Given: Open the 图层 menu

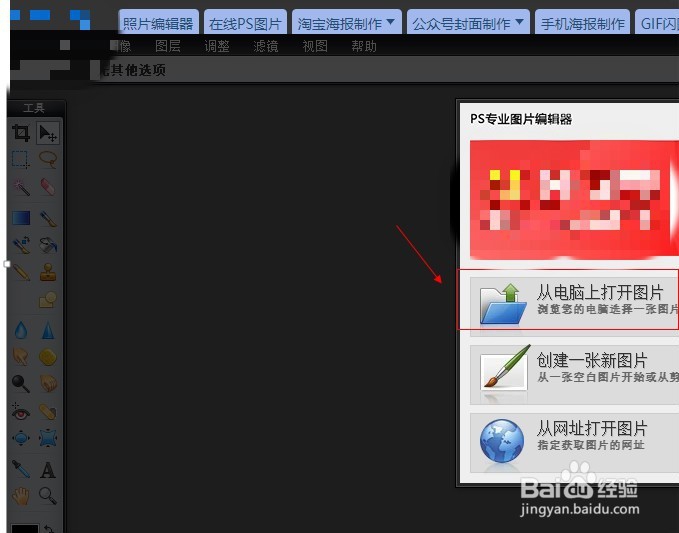Looking at the screenshot, I should point(168,46).
